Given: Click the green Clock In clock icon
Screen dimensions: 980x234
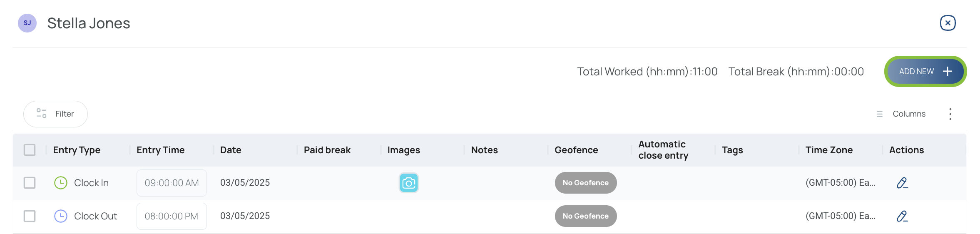Looking at the screenshot, I should pyautogui.click(x=61, y=183).
